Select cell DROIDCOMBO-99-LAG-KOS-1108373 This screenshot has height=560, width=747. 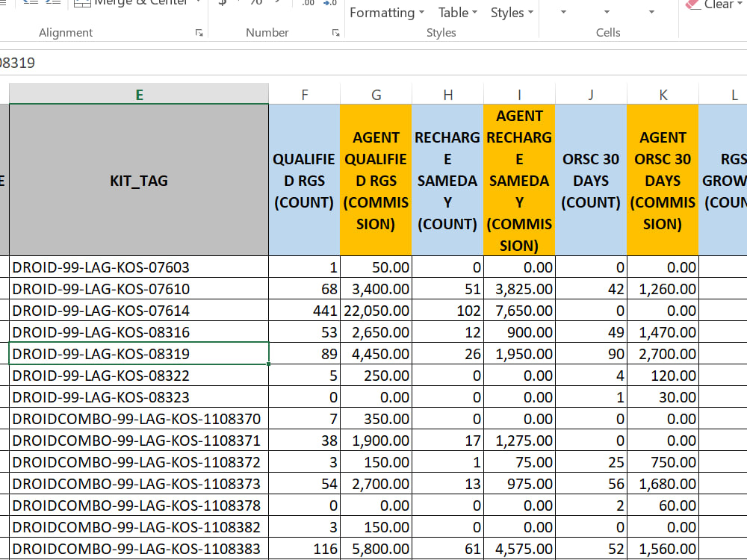pos(139,483)
